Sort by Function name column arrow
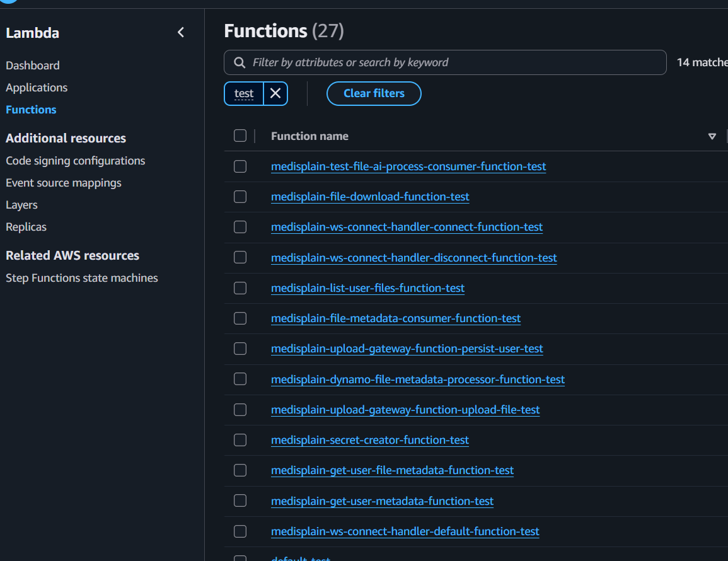 pyautogui.click(x=712, y=136)
